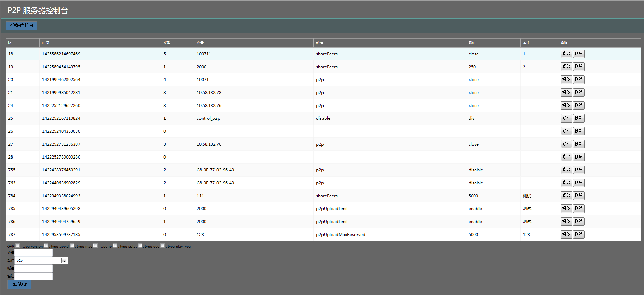The image size is (644, 295).
Task: Delete the control_p2p row id 25
Action: tap(578, 118)
